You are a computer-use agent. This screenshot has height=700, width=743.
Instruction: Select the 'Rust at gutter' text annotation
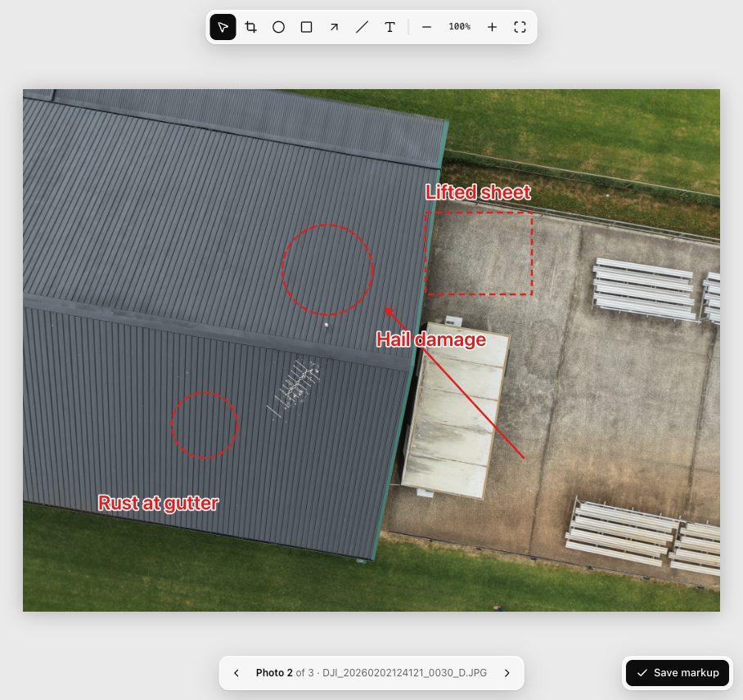(x=158, y=504)
